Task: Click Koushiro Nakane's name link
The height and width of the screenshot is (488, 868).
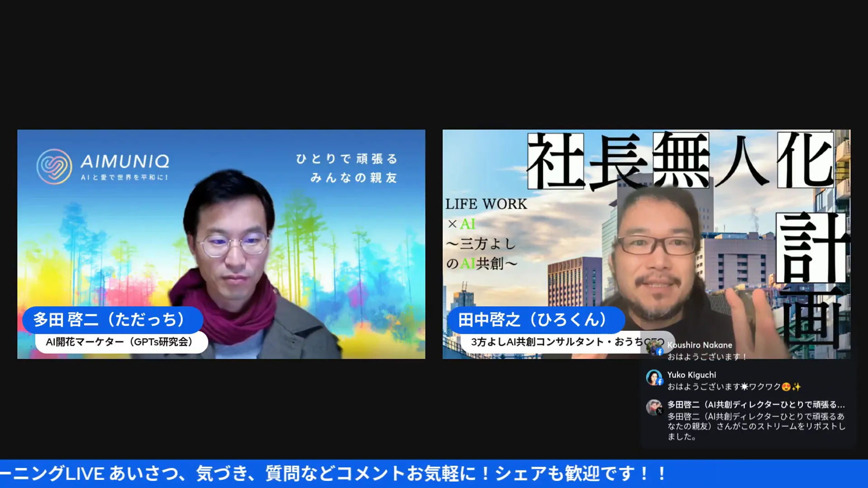Action: coord(699,344)
